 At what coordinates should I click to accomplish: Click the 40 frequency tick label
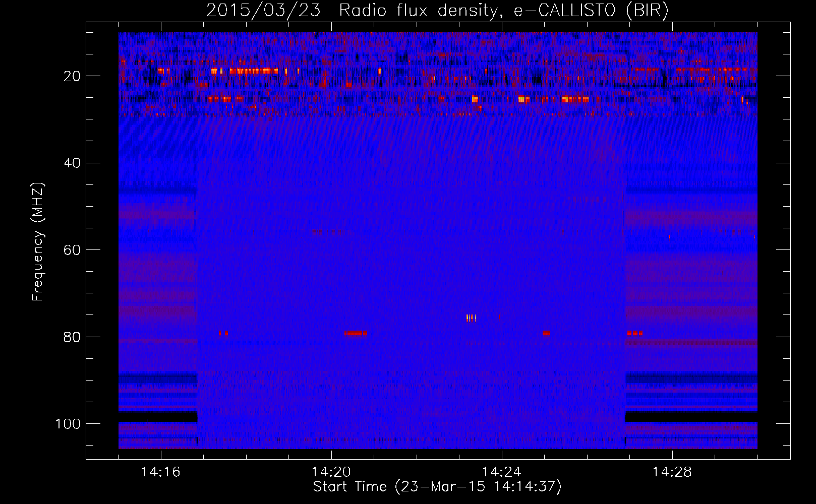pos(73,163)
